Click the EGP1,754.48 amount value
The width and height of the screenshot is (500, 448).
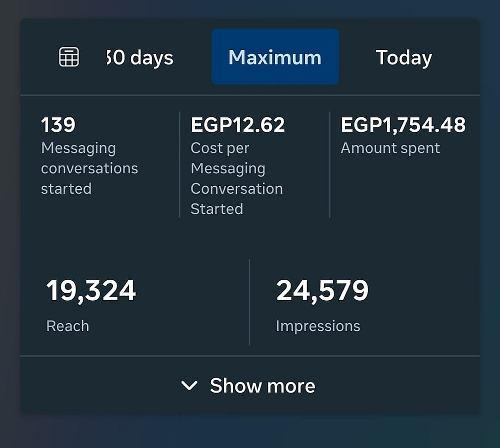(403, 125)
